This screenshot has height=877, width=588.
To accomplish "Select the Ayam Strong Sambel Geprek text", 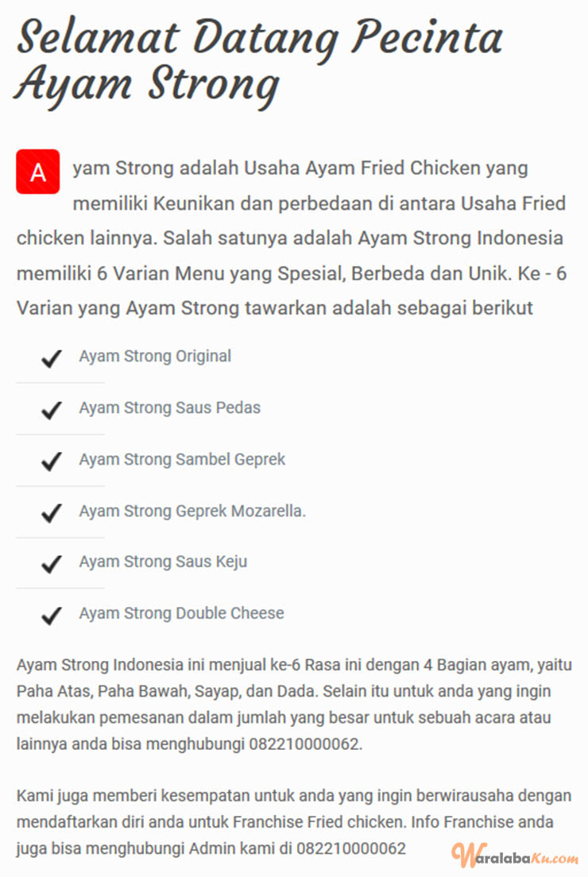I will click(x=182, y=459).
